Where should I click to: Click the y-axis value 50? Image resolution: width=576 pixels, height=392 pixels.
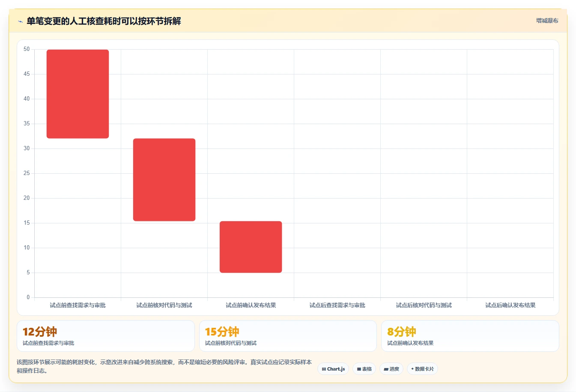click(x=27, y=49)
